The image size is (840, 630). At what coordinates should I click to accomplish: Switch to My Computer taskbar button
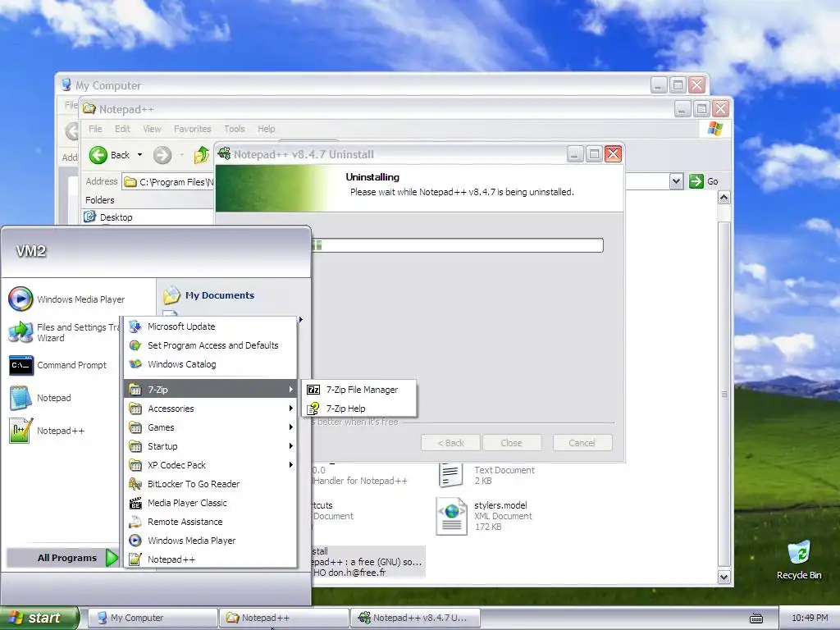pos(153,618)
